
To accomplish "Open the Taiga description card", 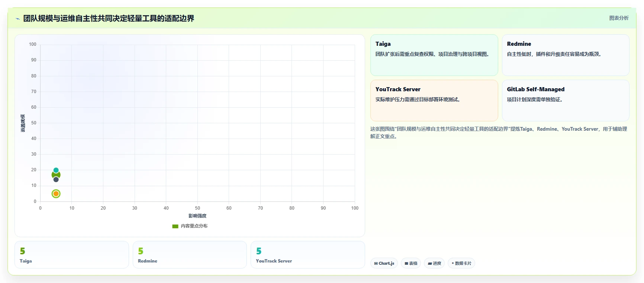I will (434, 55).
